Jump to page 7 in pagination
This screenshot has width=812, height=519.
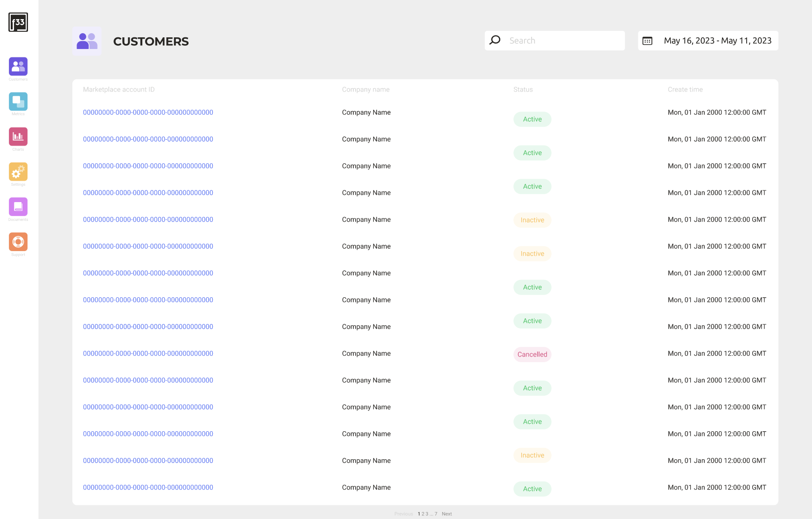coord(436,514)
